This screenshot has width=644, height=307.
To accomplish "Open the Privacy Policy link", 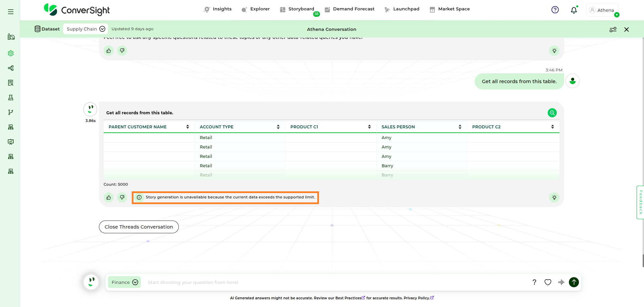I will [418, 298].
